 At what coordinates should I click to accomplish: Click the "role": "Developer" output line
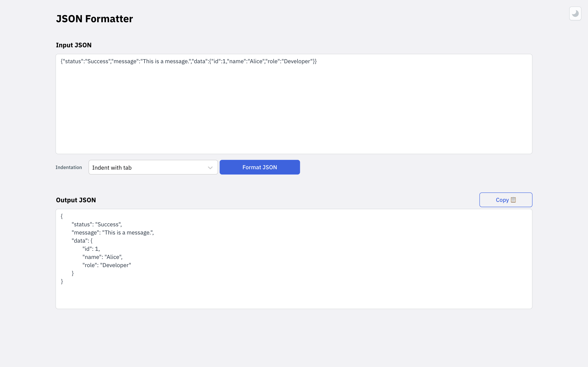click(x=106, y=265)
